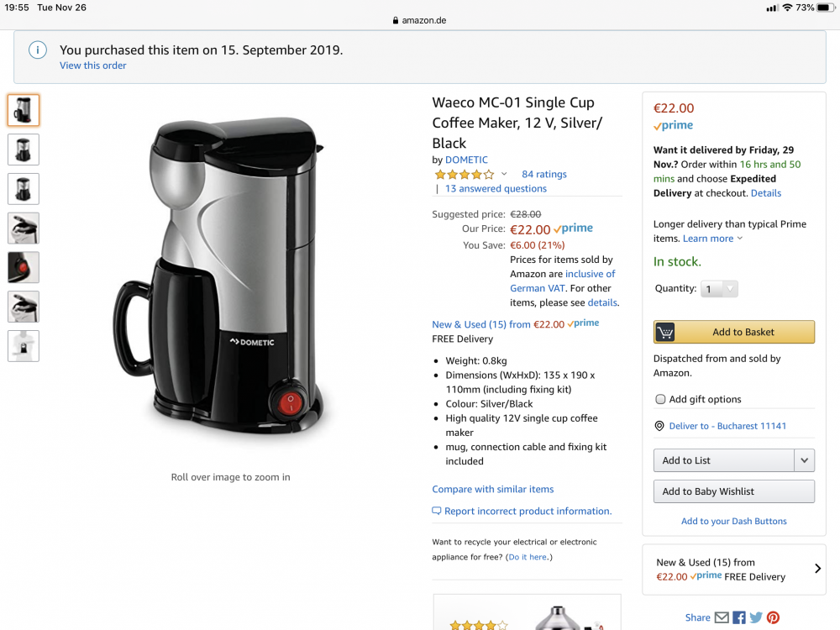Click the basket icon on Add to Basket

(x=666, y=332)
